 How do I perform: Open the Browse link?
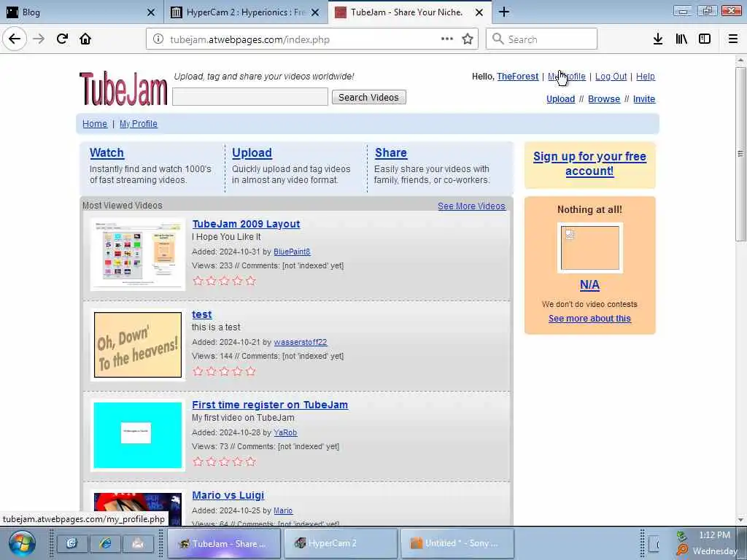click(x=604, y=99)
